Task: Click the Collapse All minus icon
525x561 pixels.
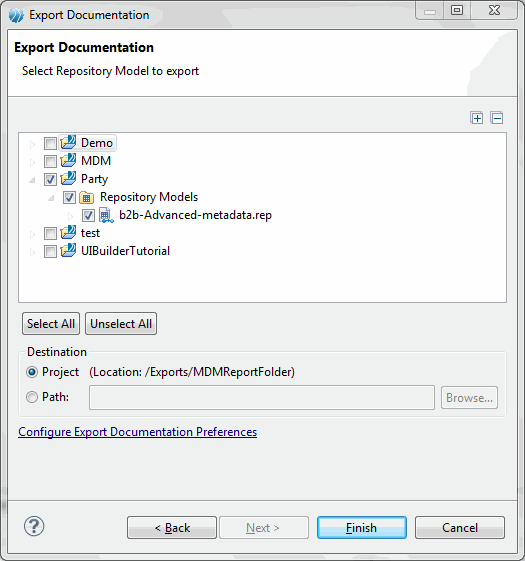Action: point(497,118)
